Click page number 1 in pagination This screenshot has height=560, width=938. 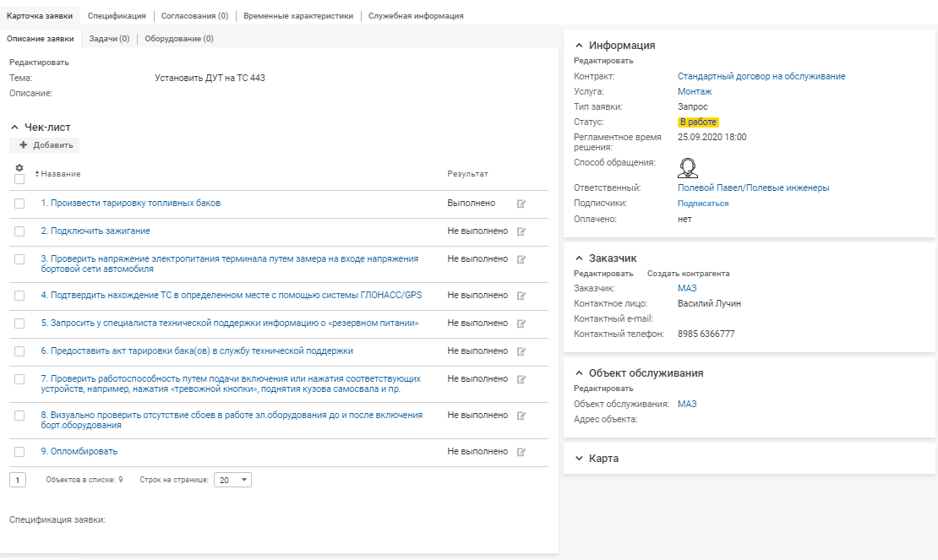click(18, 480)
